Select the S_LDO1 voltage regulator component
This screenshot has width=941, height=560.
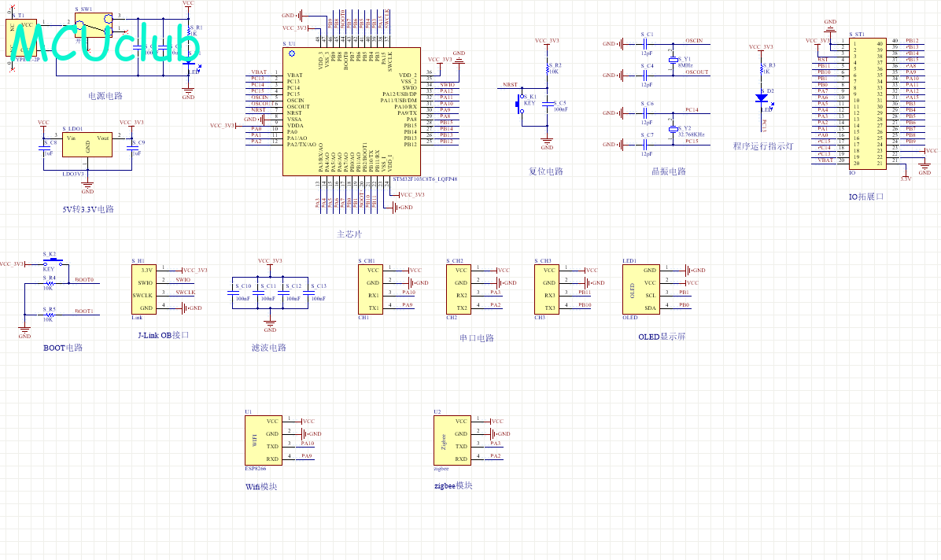[87, 145]
